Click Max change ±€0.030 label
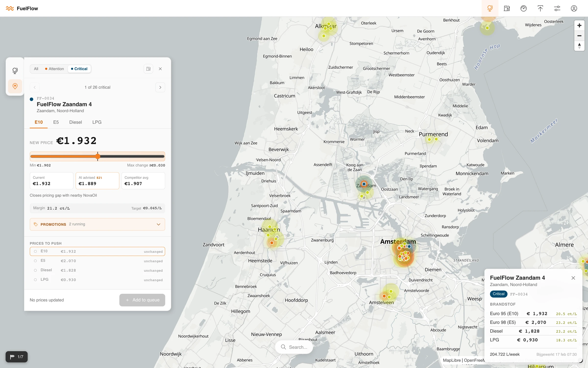This screenshot has height=368, width=588. pyautogui.click(x=146, y=165)
